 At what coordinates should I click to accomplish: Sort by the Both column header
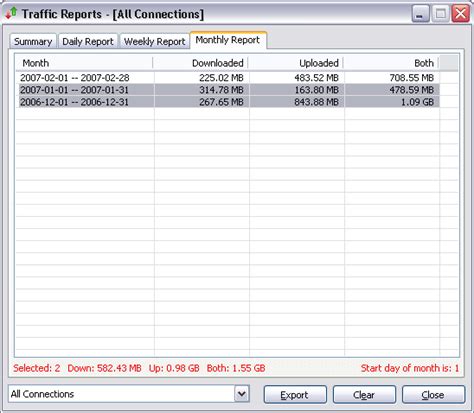pyautogui.click(x=391, y=63)
